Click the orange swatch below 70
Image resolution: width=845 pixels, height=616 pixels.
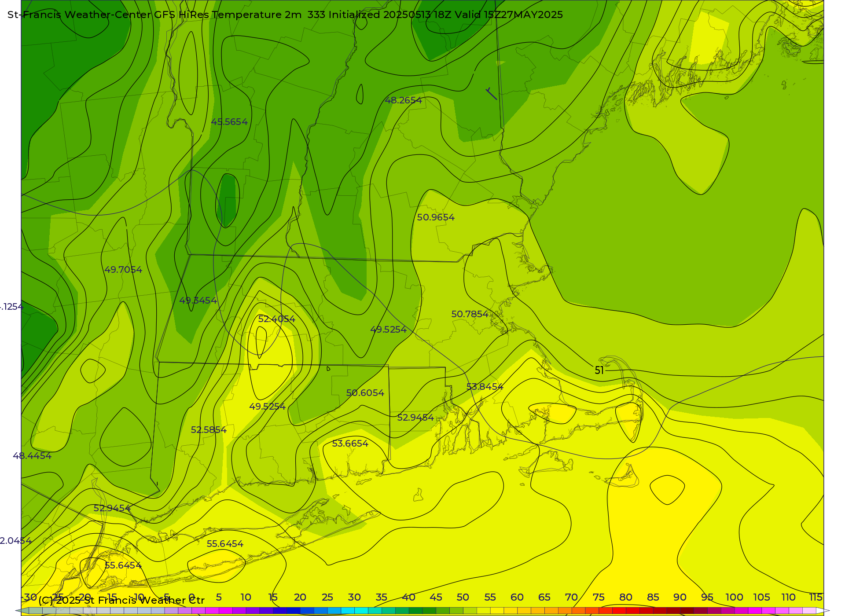[565, 611]
